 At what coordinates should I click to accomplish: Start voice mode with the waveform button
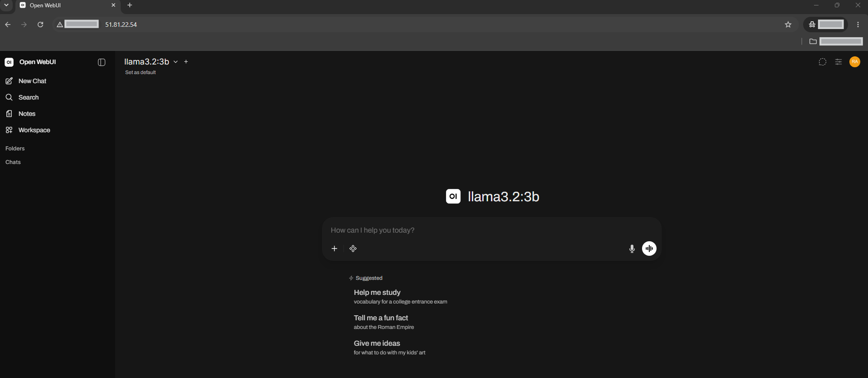[x=649, y=249]
